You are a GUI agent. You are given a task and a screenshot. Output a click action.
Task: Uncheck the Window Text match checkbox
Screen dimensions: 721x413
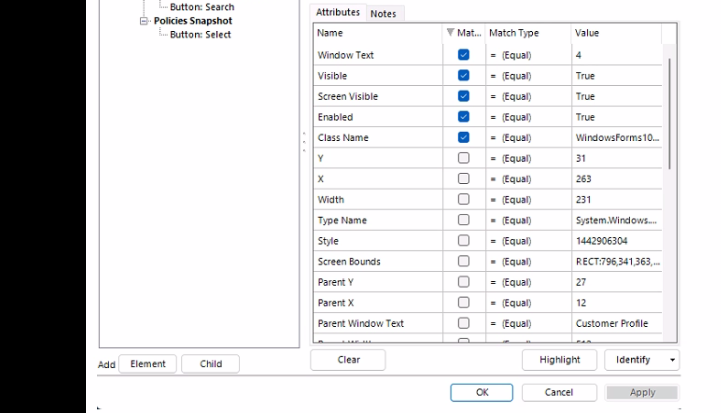[x=464, y=55]
